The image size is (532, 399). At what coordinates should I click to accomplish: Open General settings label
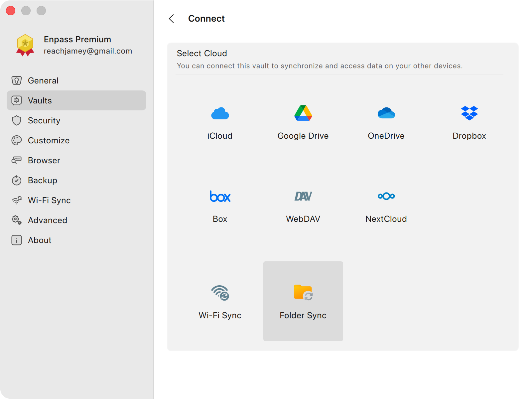43,80
